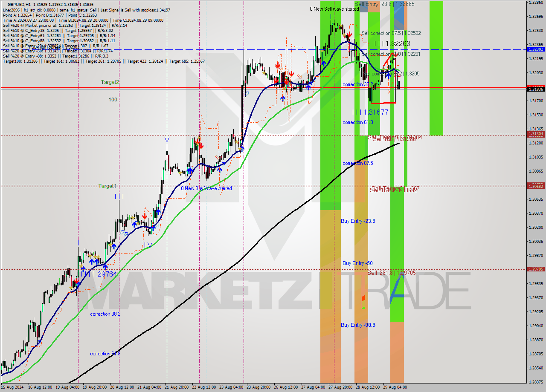
Task: Click the '29 Aug 04:00' time label
Action: coord(395,387)
